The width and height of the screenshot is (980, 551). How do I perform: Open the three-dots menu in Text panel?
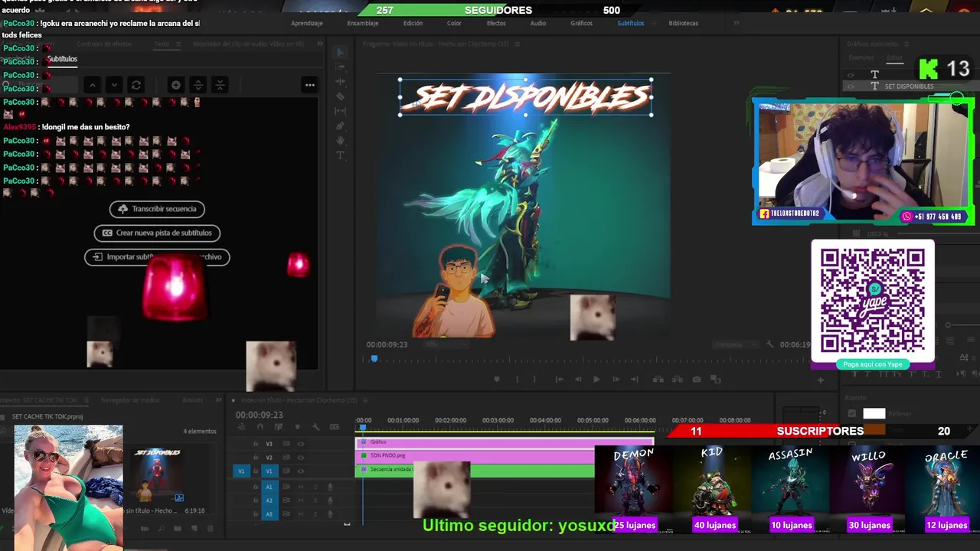310,85
